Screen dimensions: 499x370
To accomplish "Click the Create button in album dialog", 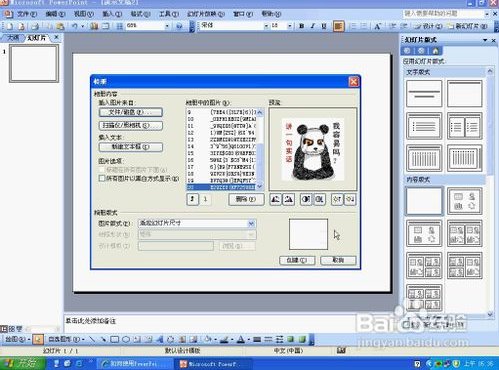I will (x=297, y=260).
